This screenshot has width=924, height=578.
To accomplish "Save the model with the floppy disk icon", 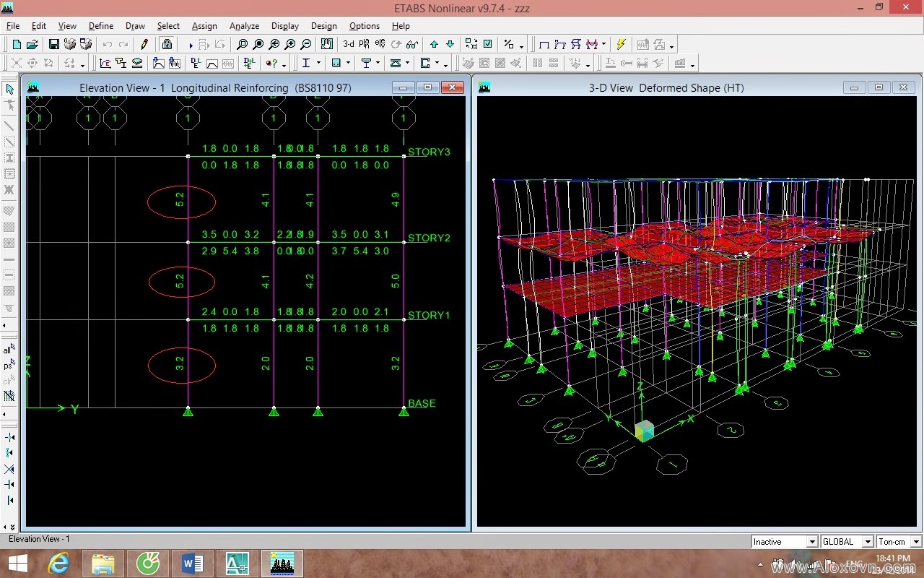I will tap(54, 45).
